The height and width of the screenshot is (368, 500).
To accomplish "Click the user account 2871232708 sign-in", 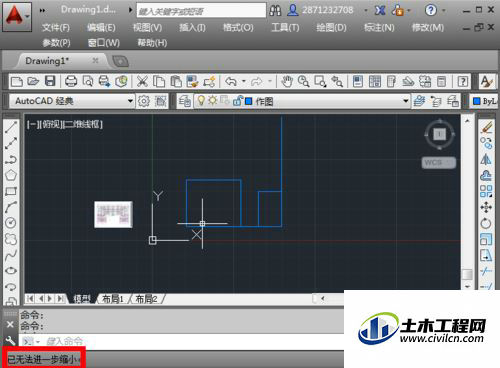I will pyautogui.click(x=320, y=10).
